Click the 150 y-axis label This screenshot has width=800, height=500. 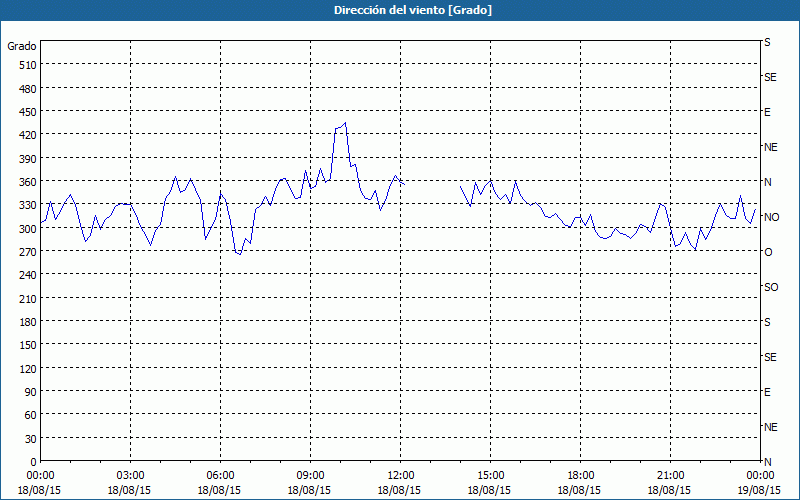click(x=28, y=345)
